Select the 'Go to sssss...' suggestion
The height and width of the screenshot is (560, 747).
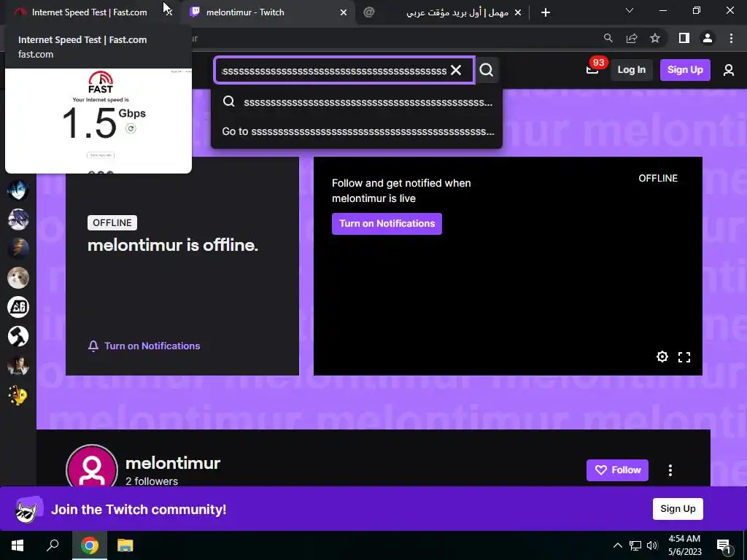[x=357, y=131]
